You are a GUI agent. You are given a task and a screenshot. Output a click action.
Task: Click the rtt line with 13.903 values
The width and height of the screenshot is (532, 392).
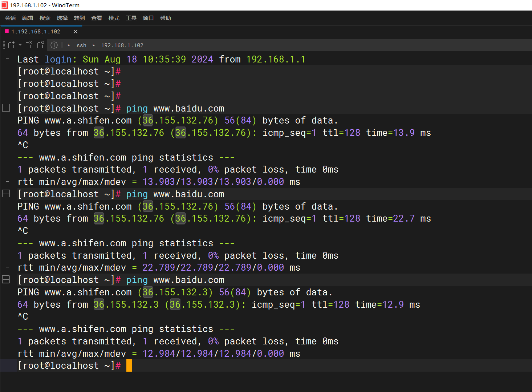pyautogui.click(x=159, y=182)
